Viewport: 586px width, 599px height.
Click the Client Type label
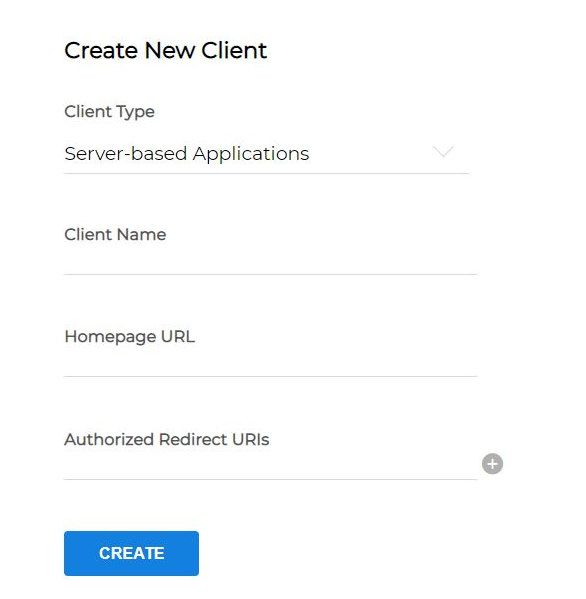pos(109,112)
